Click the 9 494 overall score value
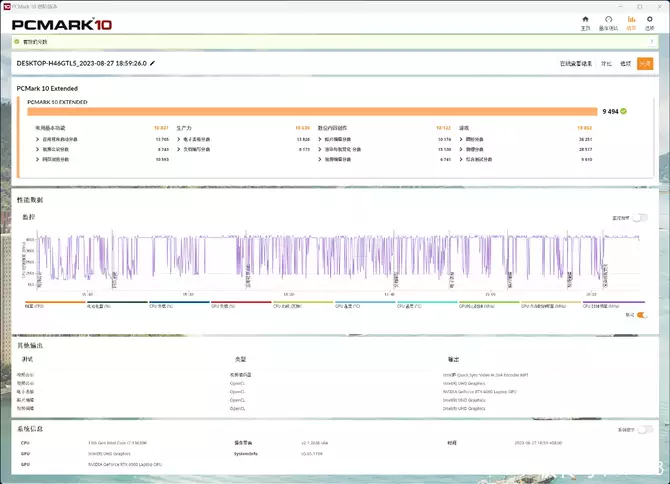670x484 pixels. 610,111
